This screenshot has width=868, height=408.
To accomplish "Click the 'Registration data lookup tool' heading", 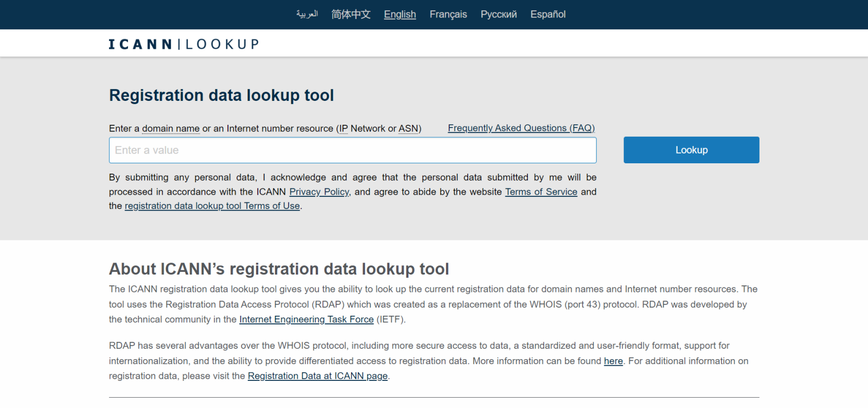I will point(221,95).
